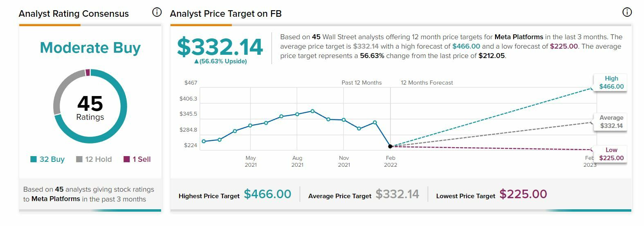Click the Lowest Price Target $225.00 value

tap(523, 194)
